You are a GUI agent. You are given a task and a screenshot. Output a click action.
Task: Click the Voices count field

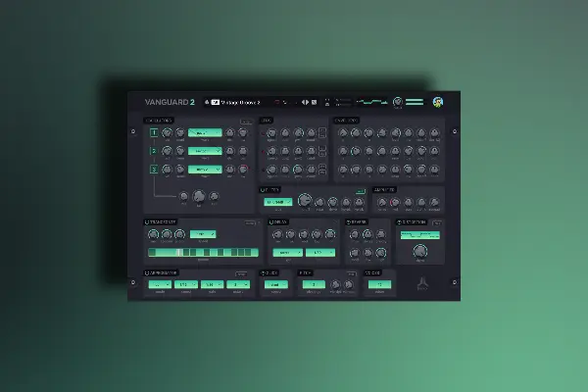coord(379,285)
